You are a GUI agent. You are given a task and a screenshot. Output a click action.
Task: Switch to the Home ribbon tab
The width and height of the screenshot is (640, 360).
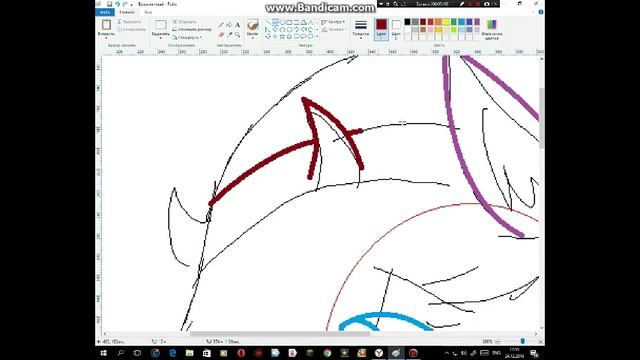point(127,12)
